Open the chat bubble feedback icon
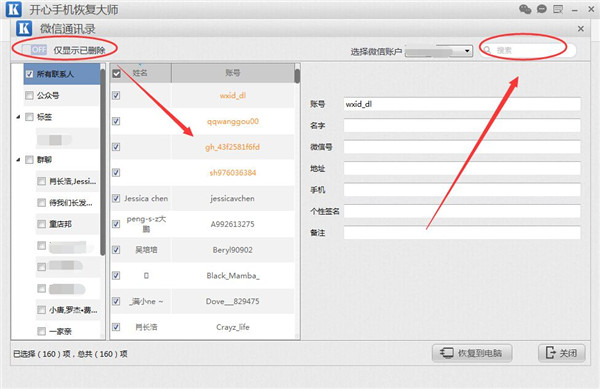The width and height of the screenshot is (600, 389). pyautogui.click(x=541, y=9)
